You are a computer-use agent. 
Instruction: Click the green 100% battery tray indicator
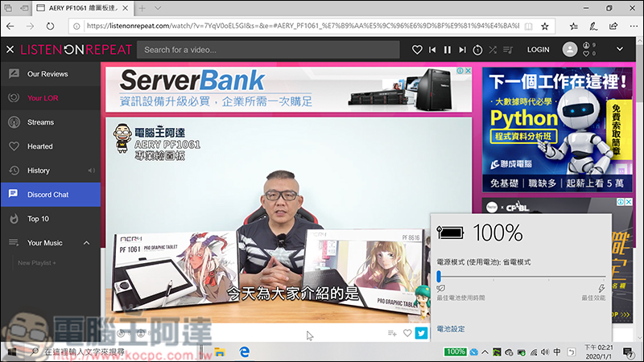(455, 352)
